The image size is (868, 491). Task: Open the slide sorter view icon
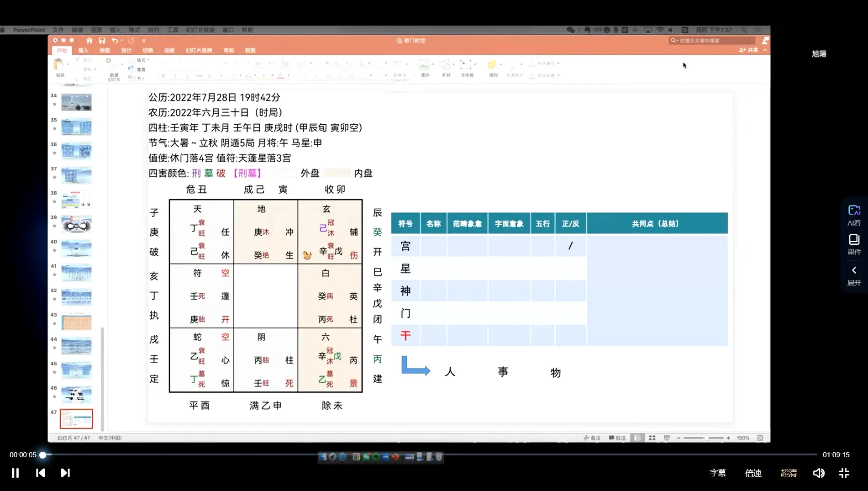652,438
